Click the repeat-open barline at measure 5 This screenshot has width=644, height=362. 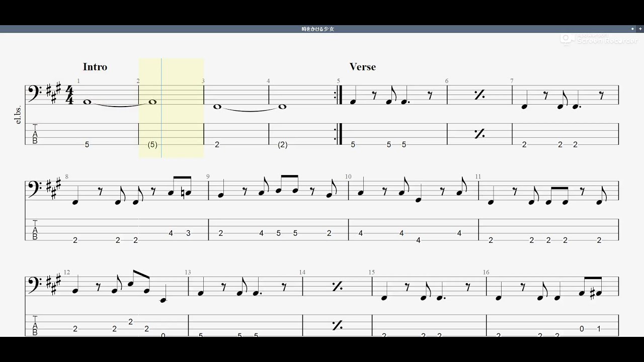click(338, 95)
